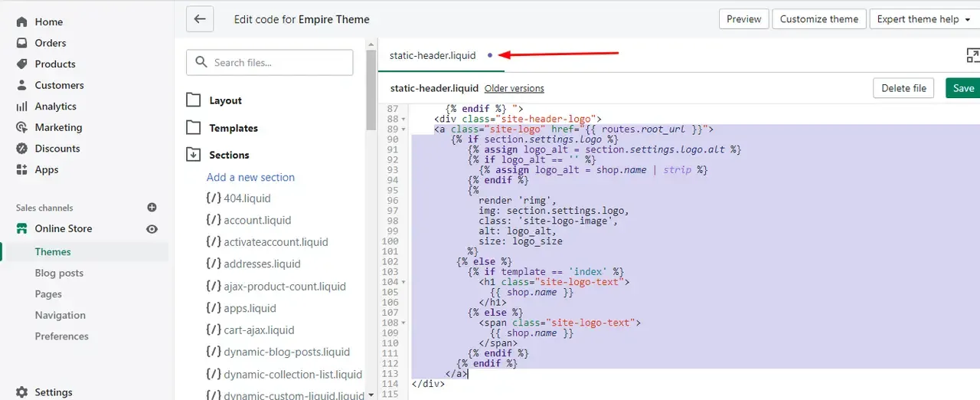This screenshot has height=400, width=980.
Task: Fold code block at line 88
Action: tap(403, 120)
